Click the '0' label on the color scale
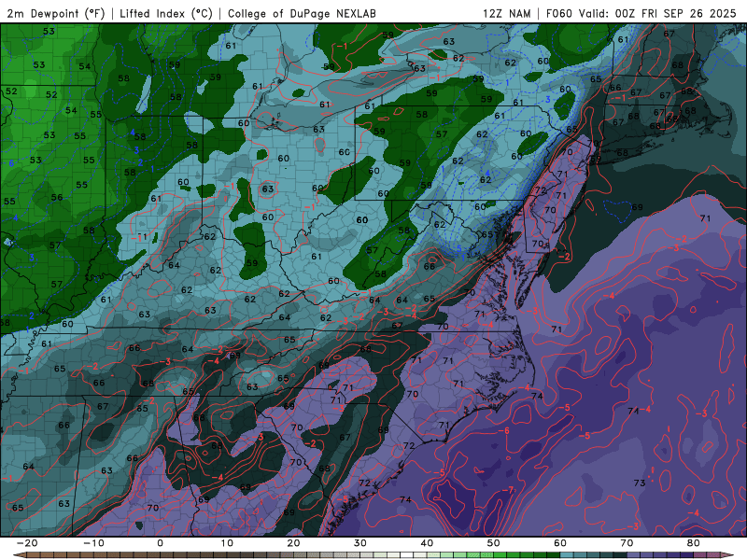 click(160, 543)
